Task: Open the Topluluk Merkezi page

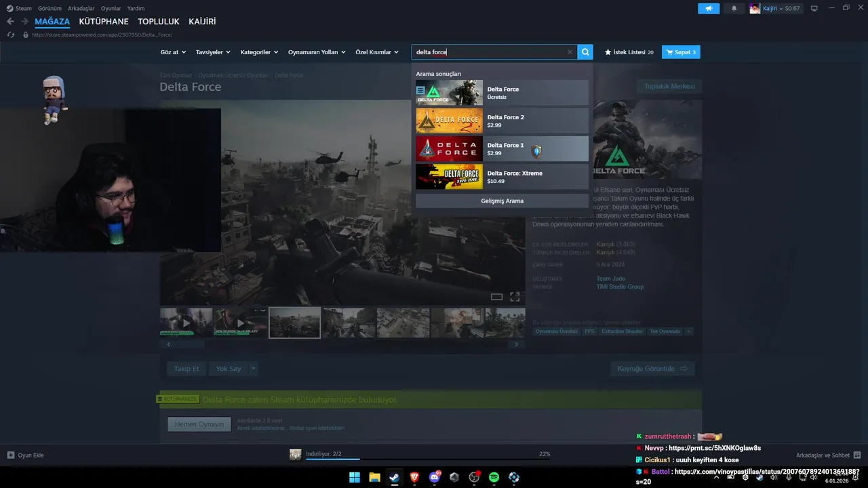Action: tap(669, 86)
